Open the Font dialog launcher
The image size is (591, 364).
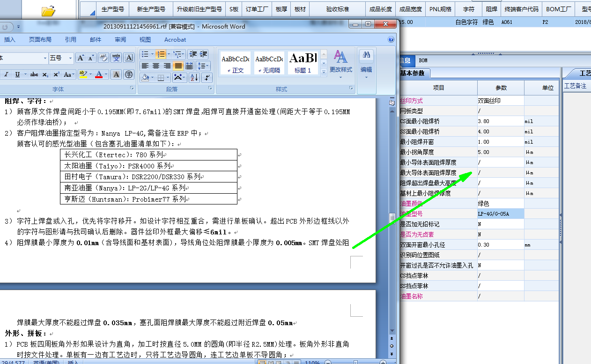click(132, 88)
